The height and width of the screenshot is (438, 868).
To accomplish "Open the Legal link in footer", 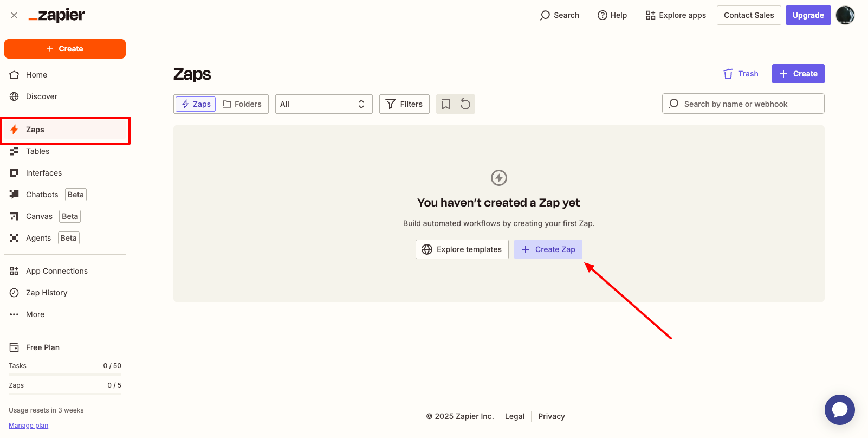I will [515, 416].
